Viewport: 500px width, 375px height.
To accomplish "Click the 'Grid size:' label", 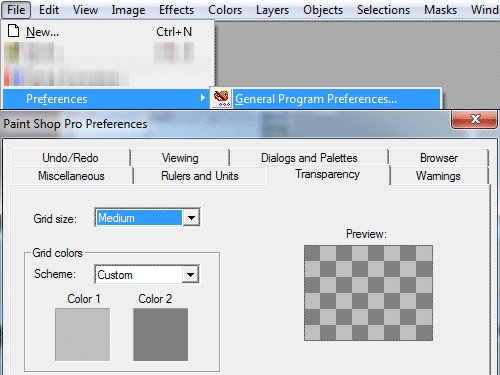I will point(55,219).
